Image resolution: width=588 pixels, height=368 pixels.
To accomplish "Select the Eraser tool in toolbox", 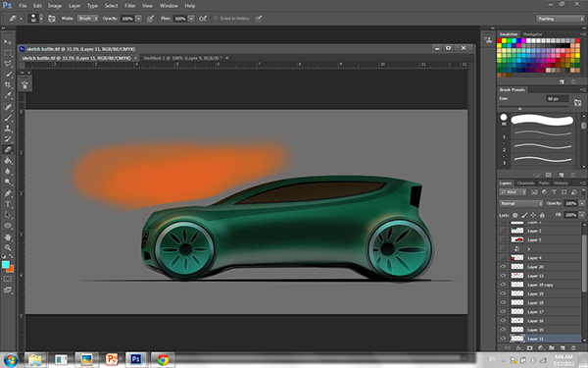I will click(x=8, y=150).
